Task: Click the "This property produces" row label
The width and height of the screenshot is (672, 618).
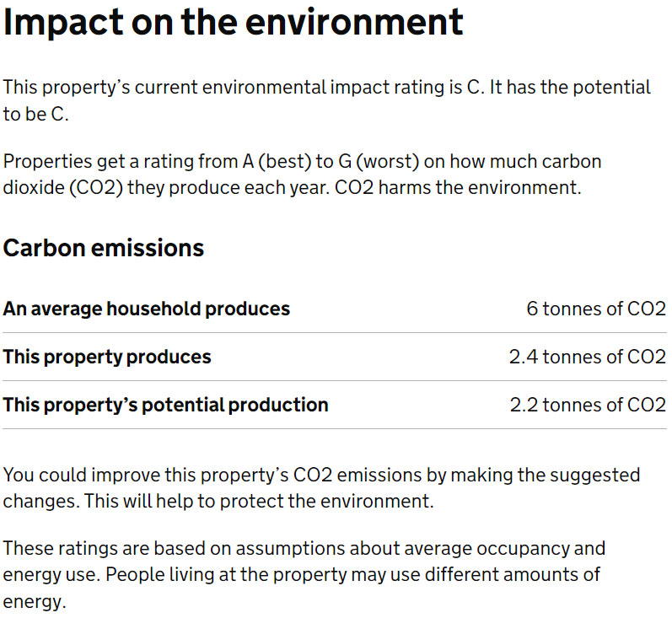Action: click(107, 357)
